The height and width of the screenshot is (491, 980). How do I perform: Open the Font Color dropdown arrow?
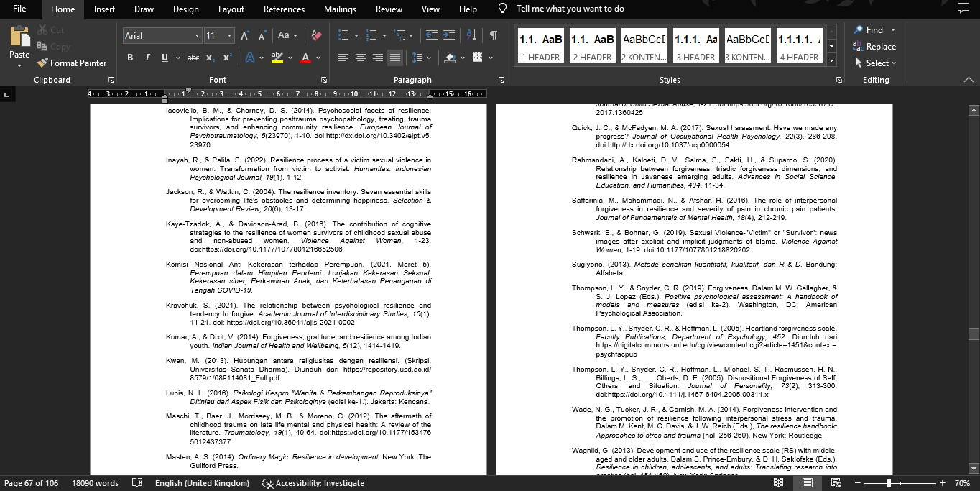[x=318, y=58]
